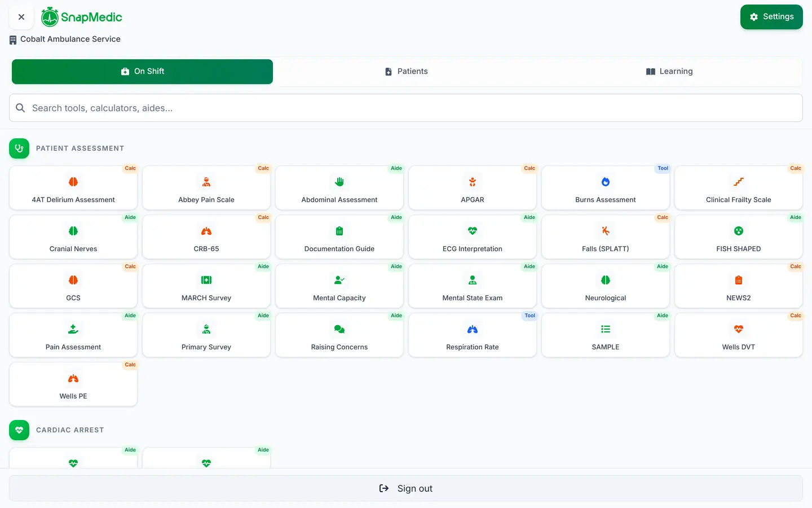Viewport: 812px width, 508px height.
Task: Click the SnapMedic logo
Action: pyautogui.click(x=82, y=17)
